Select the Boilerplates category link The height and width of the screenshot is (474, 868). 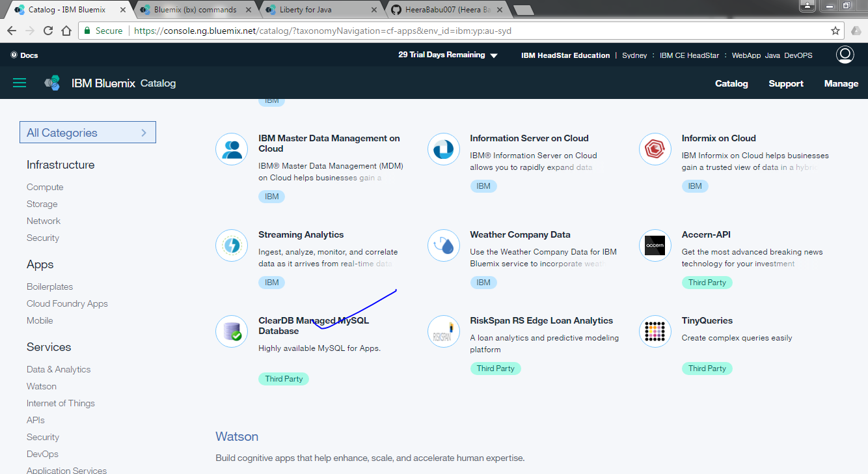click(50, 286)
